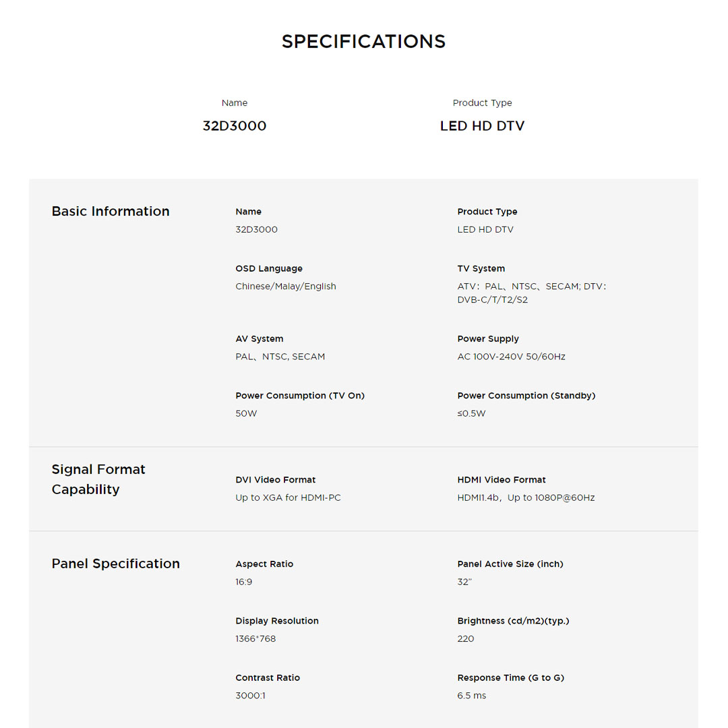Click the TV System label

coord(481,268)
